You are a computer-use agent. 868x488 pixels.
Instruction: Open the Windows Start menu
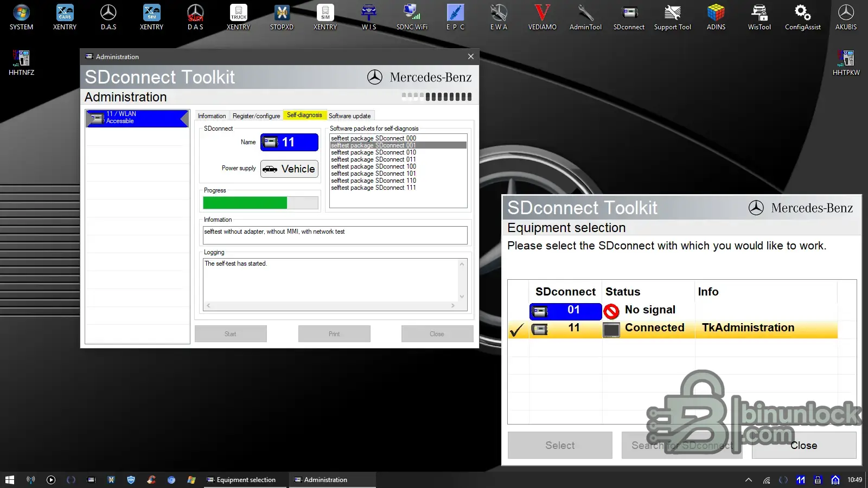point(10,480)
